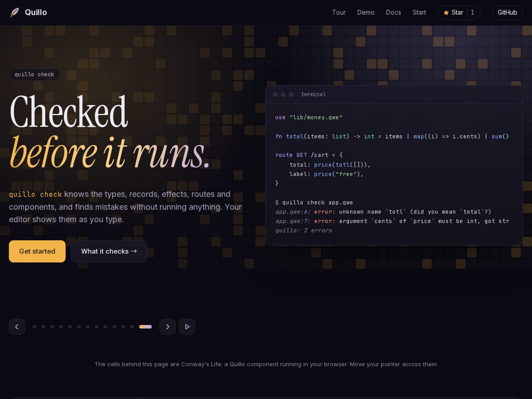The width and height of the screenshot is (532, 399).
Task: Jump to the fifth slide dot
Action: (x=70, y=327)
